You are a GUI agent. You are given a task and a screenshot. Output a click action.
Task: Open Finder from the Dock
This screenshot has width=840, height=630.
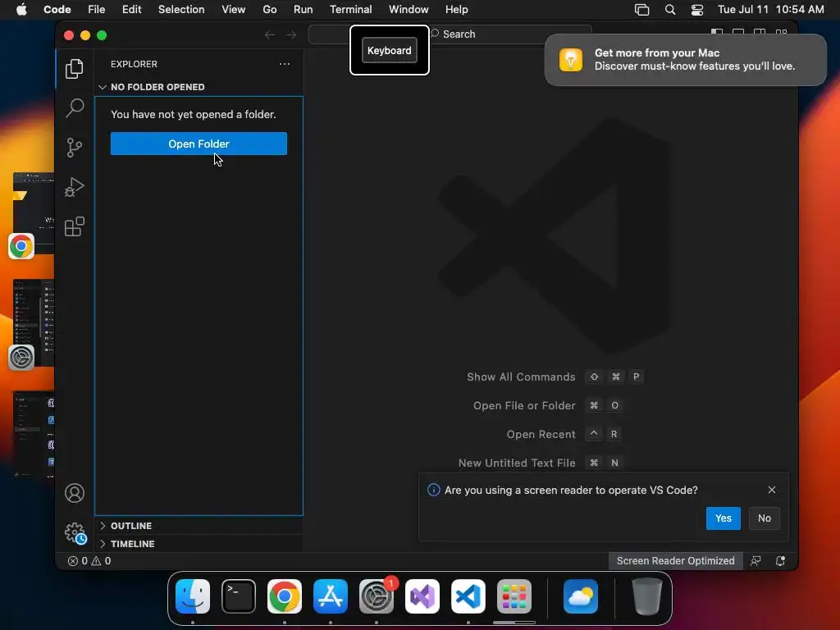coord(193,596)
